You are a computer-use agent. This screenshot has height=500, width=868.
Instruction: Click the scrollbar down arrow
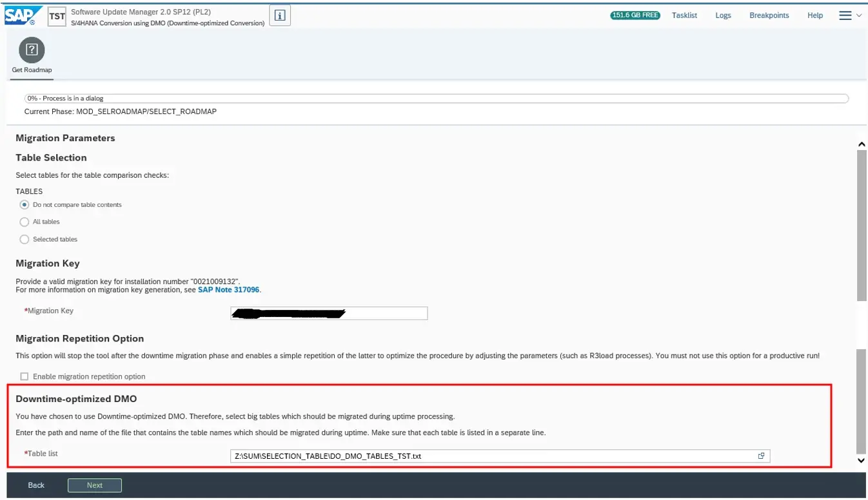pyautogui.click(x=861, y=461)
